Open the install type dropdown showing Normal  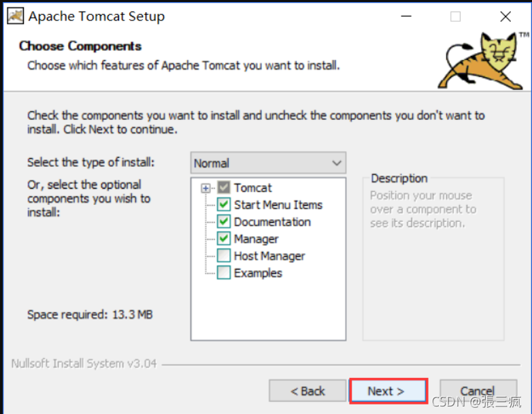268,163
